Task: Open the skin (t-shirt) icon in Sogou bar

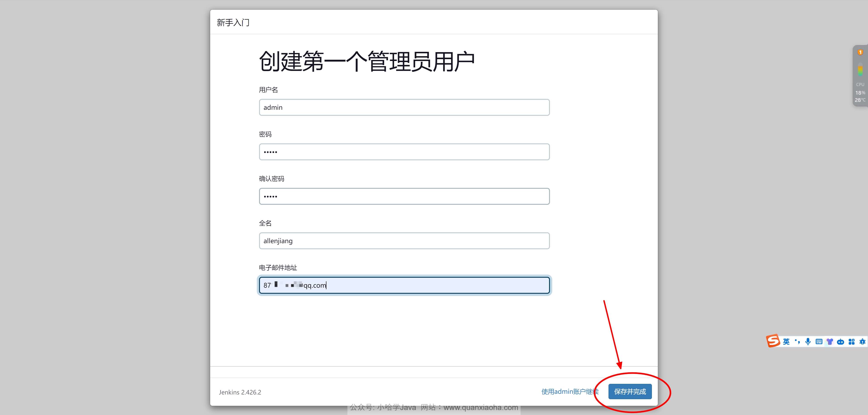Action: [830, 342]
